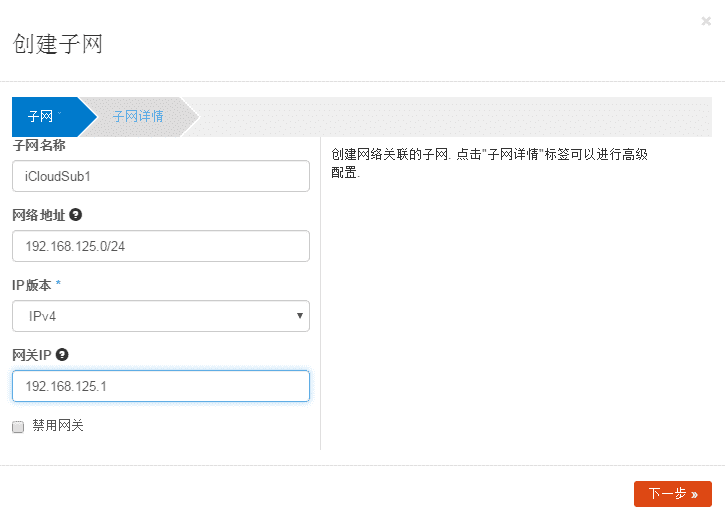Click the subnet description help text
The width and height of the screenshot is (725, 520).
pos(489,162)
